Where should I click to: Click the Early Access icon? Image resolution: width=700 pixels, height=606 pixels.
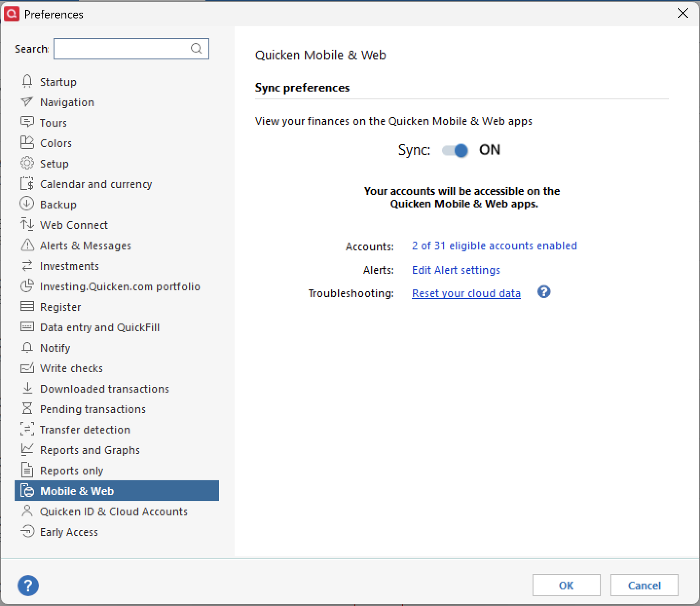tap(27, 531)
